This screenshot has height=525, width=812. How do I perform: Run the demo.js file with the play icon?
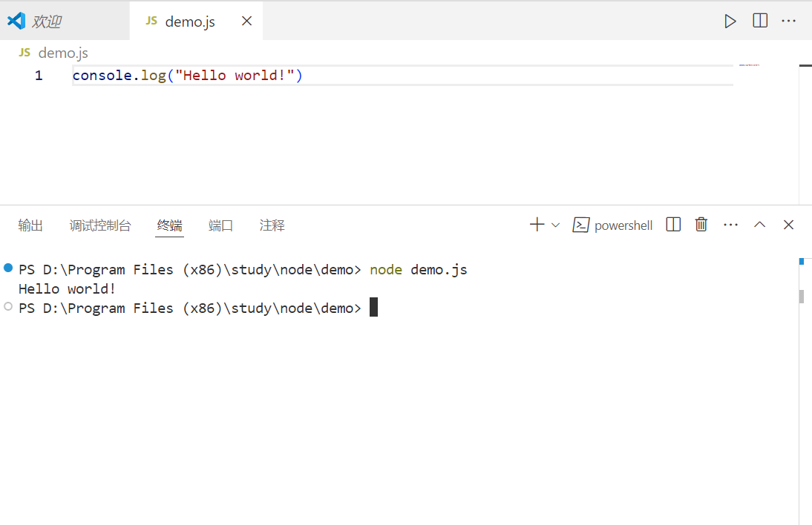pos(730,21)
